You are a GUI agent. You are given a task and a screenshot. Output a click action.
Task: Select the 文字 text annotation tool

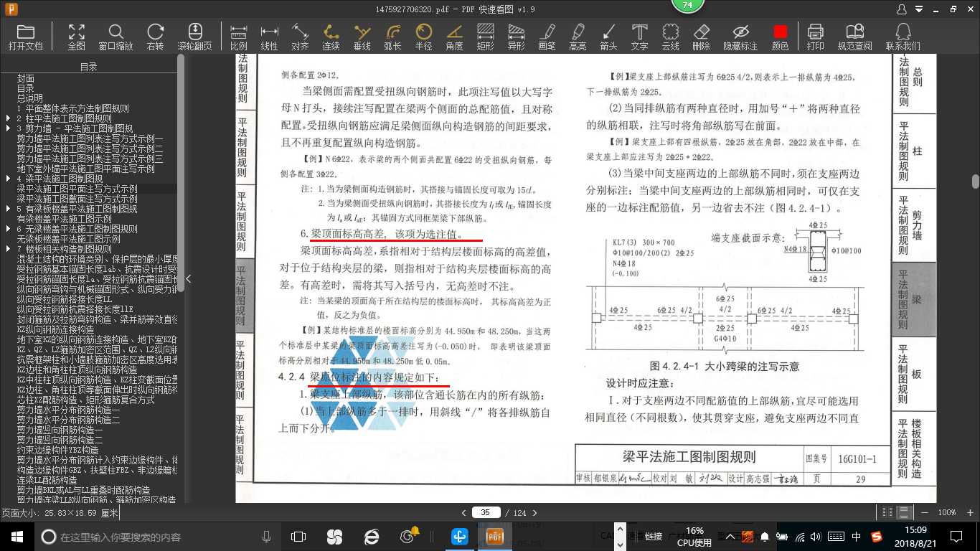click(x=639, y=37)
